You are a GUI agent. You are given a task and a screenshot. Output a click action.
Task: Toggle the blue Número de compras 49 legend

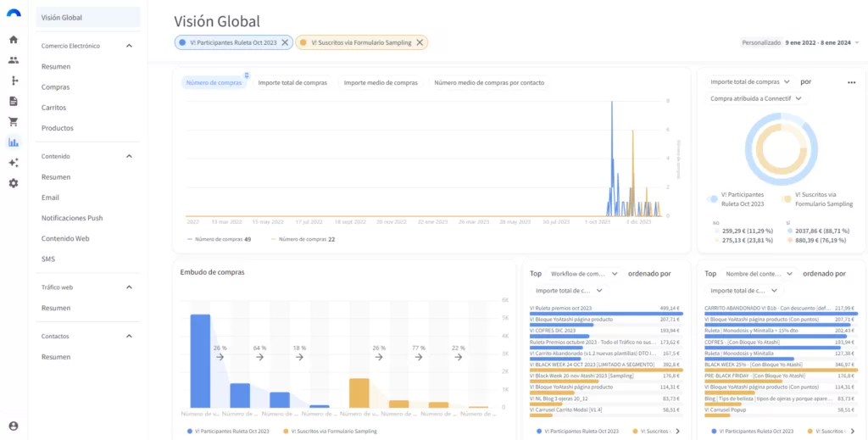220,240
